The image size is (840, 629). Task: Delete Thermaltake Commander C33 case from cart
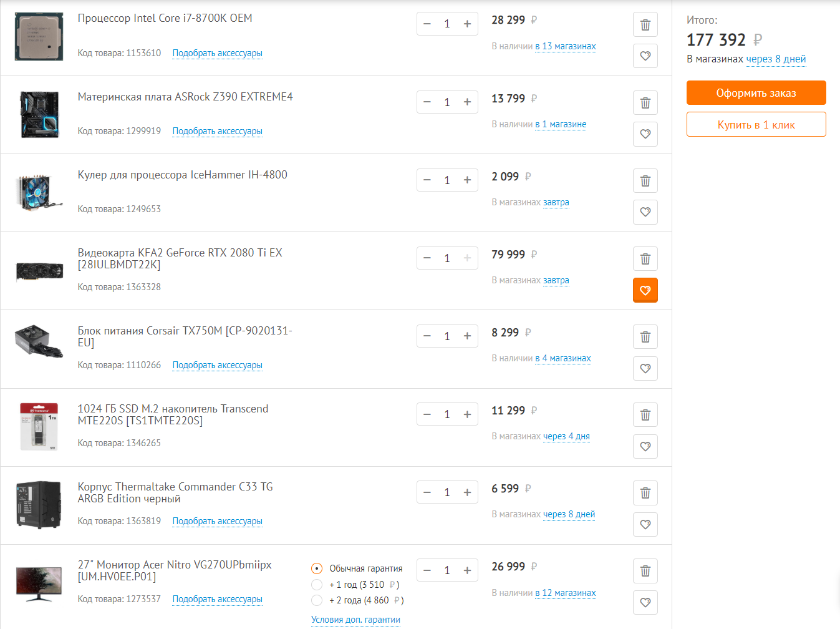tap(645, 493)
